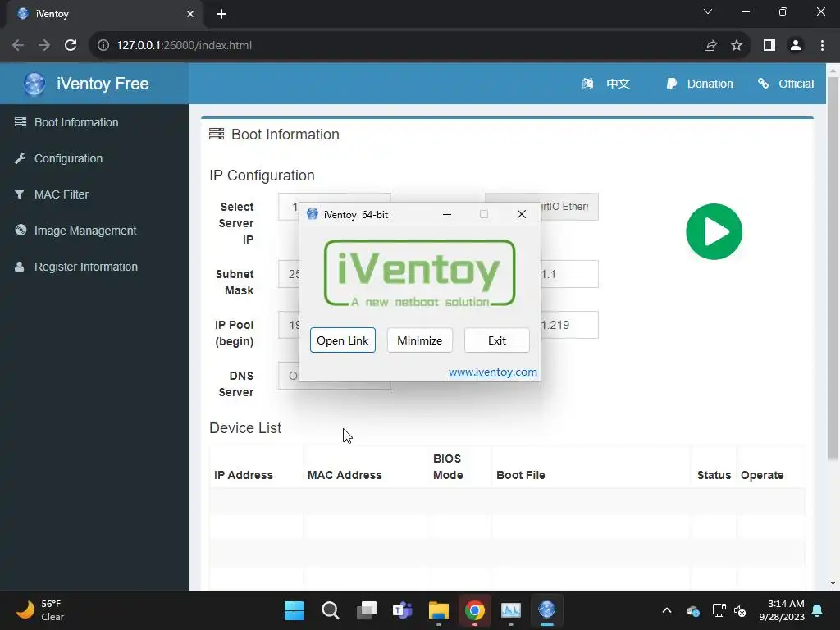Click the page vertical scrollbar
The image size is (840, 630).
(833, 268)
